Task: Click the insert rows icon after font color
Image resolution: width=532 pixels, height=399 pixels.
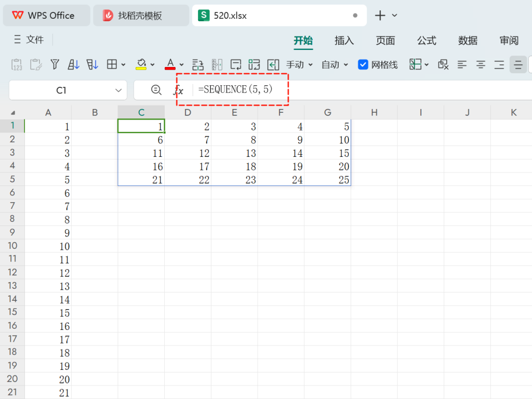Action: point(198,64)
